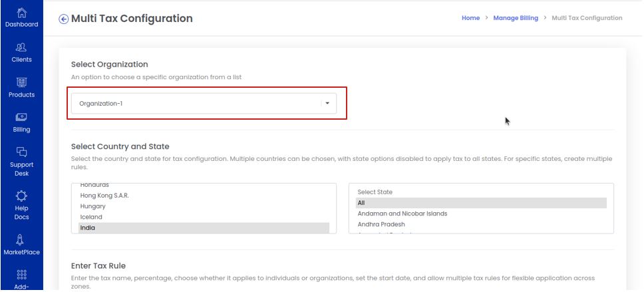
Task: Open the MarketPlace rocket icon
Action: pyautogui.click(x=21, y=240)
